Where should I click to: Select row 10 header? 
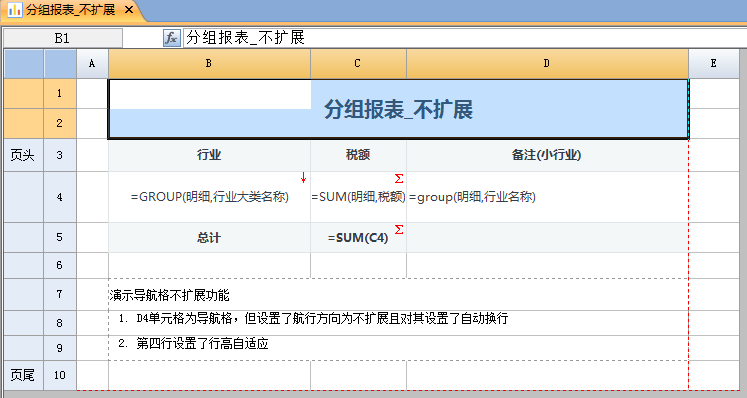pos(60,375)
